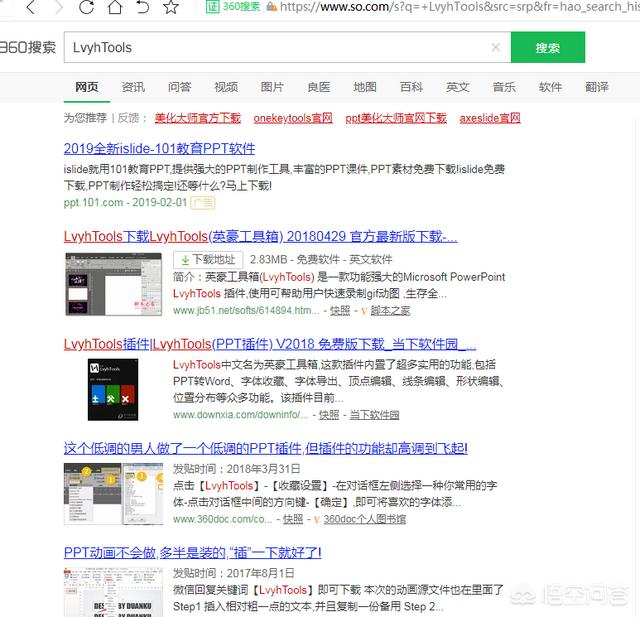This screenshot has width=640, height=617.
Task: Open suggested search axeslide官网
Action: point(490,118)
